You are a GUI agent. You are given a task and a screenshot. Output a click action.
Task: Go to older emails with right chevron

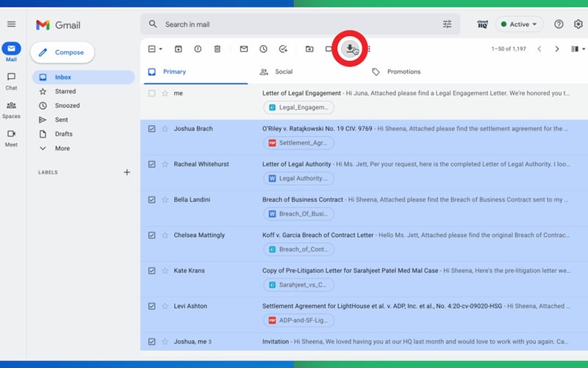coord(557,49)
